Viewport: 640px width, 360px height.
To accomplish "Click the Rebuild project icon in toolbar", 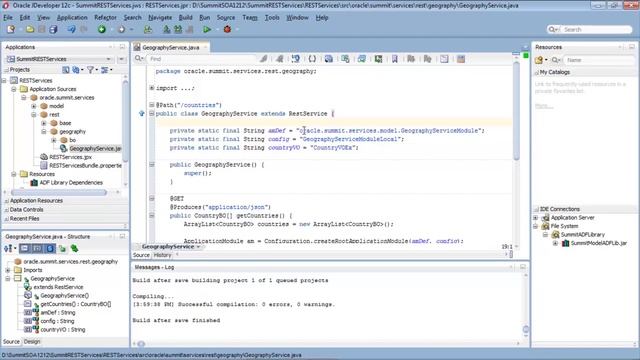I will (x=178, y=29).
